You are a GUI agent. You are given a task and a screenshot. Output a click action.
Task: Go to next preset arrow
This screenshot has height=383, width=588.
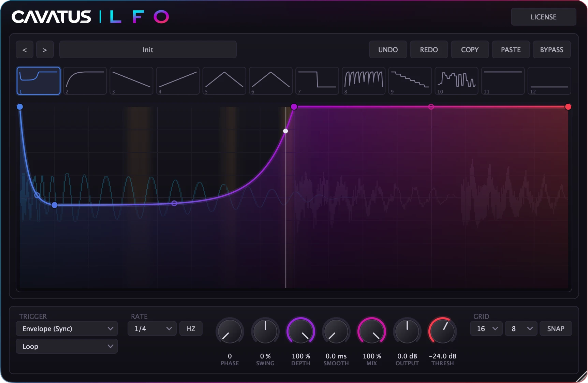tap(45, 50)
